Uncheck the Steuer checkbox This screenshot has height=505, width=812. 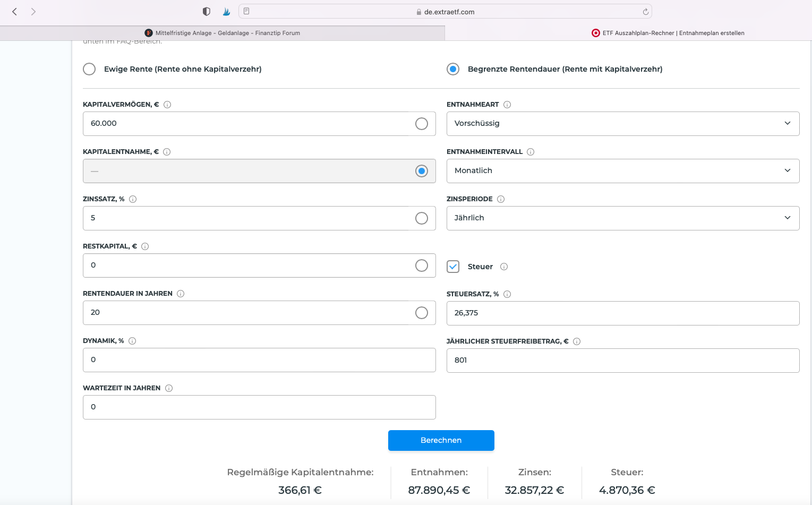pos(453,267)
